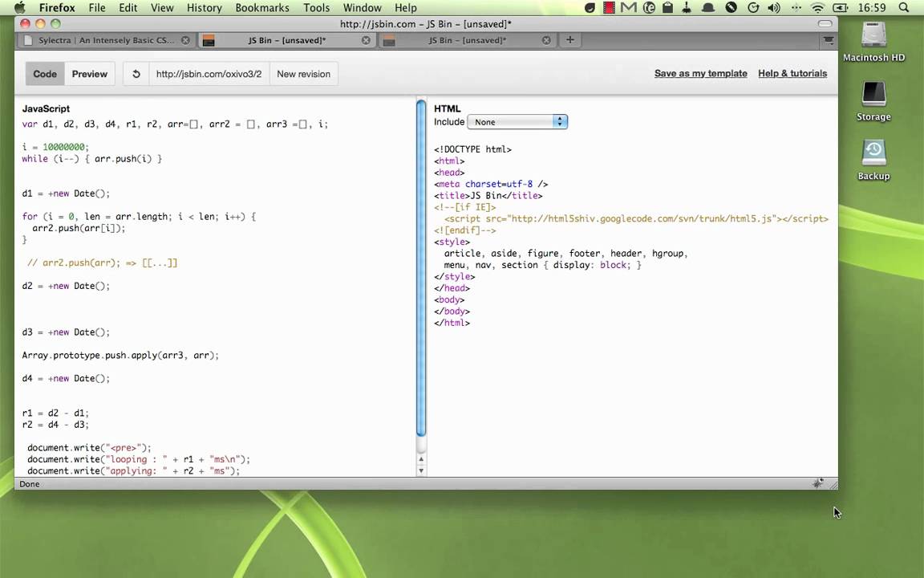
Task: Switch to the Preview view
Action: pos(90,74)
